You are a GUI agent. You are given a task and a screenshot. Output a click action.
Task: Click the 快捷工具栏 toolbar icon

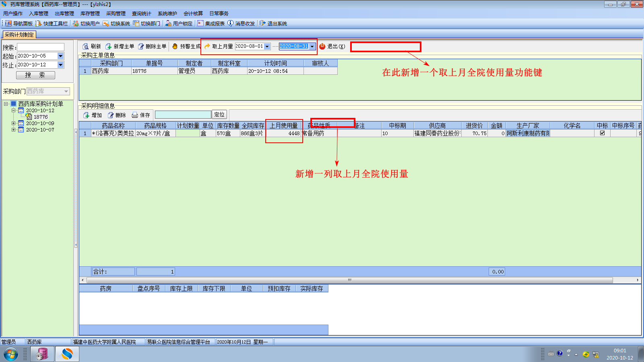[x=39, y=23]
